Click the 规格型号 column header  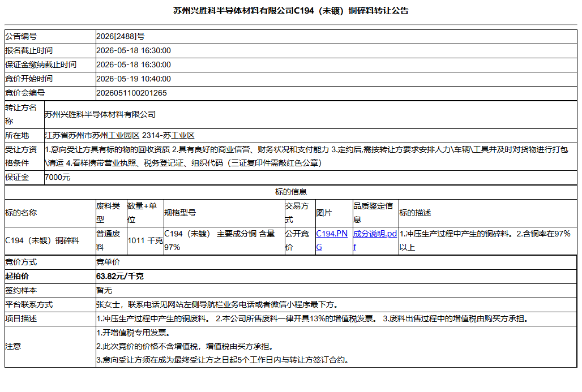click(224, 213)
